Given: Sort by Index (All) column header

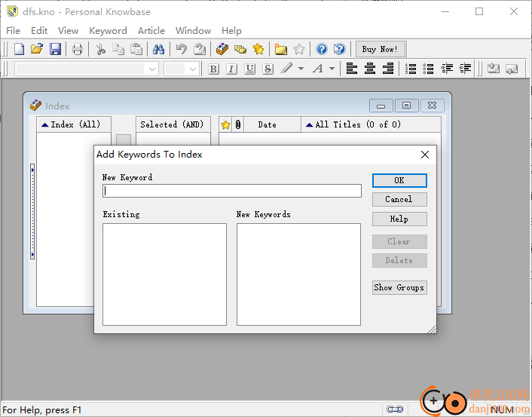Looking at the screenshot, I should coord(74,124).
